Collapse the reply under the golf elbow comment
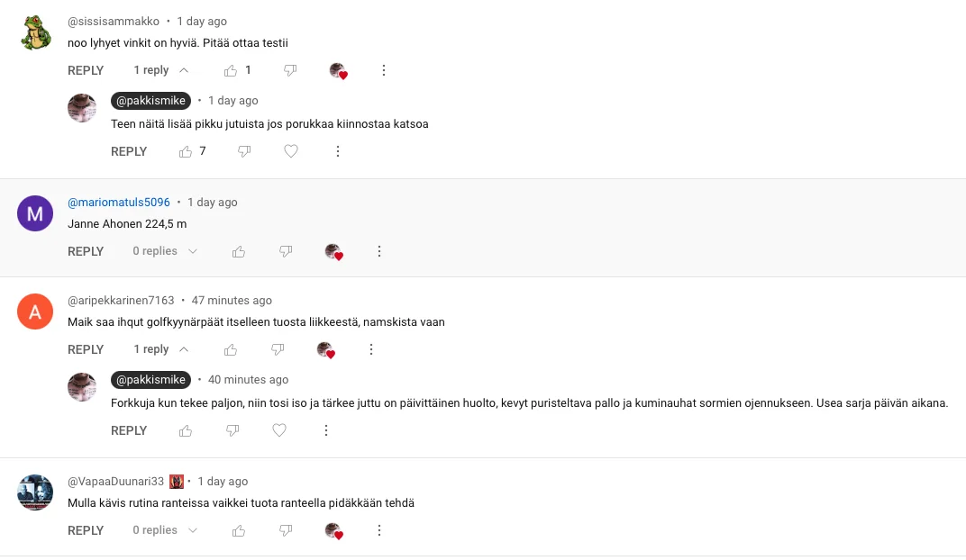The image size is (966, 560). pos(177,348)
